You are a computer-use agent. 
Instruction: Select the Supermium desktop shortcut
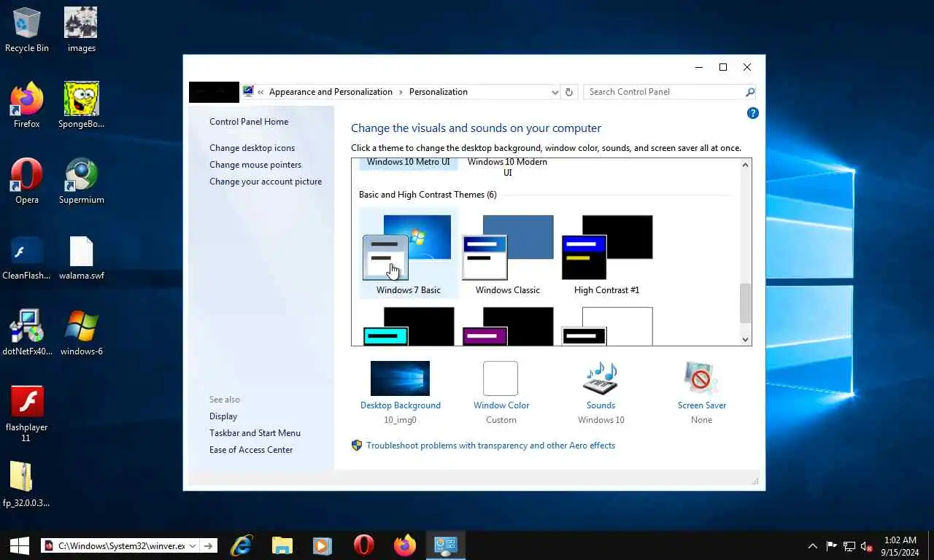click(81, 182)
